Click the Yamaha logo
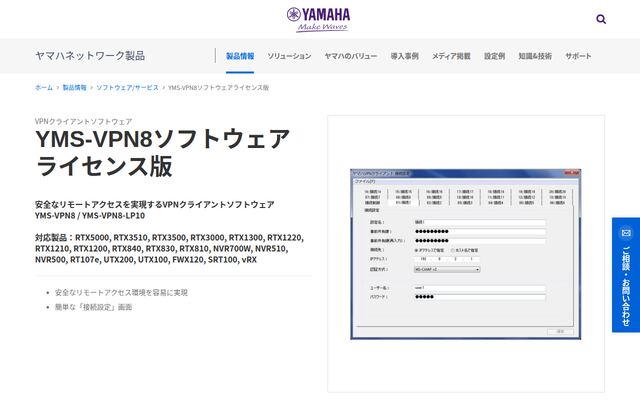The height and width of the screenshot is (400, 640). click(x=318, y=19)
